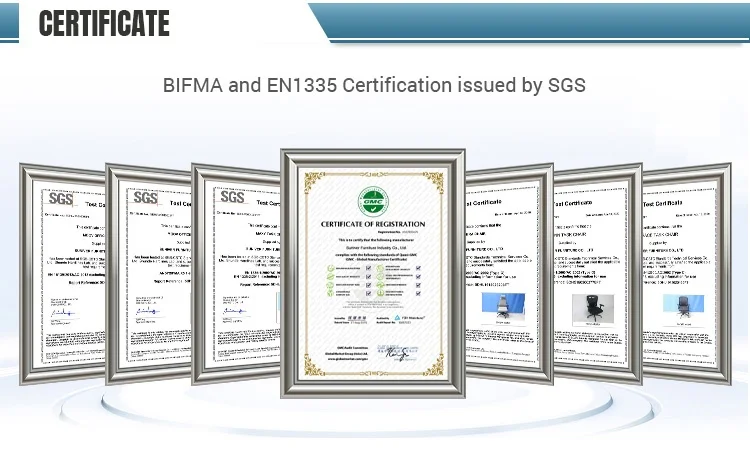Click the handwritten signature on the central certificate
Viewport: 750px width, 472px height.
[397, 353]
